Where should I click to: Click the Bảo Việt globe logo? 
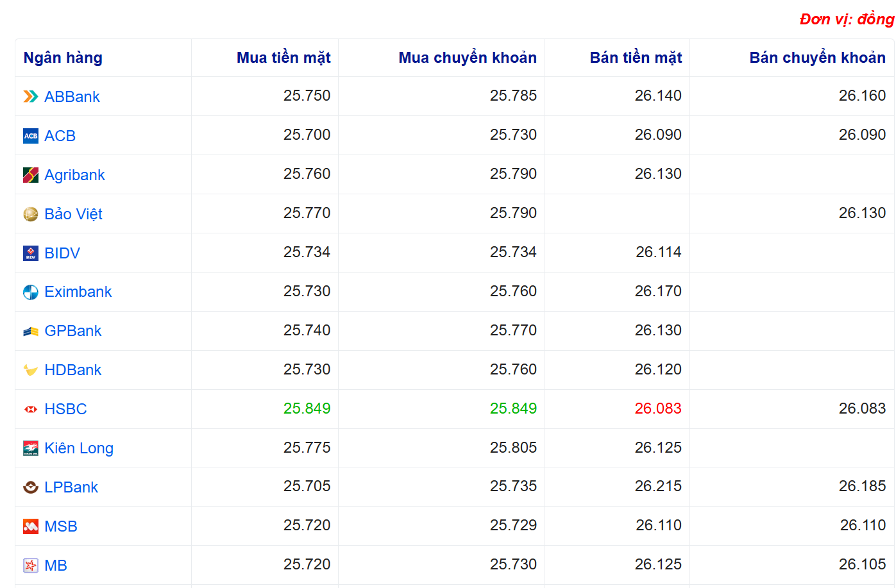coord(31,214)
